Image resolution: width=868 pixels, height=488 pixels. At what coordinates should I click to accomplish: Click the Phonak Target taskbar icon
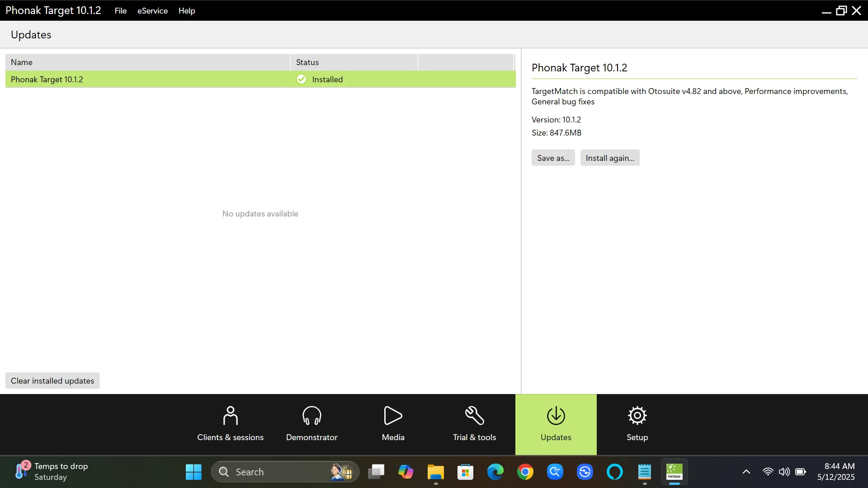point(674,472)
